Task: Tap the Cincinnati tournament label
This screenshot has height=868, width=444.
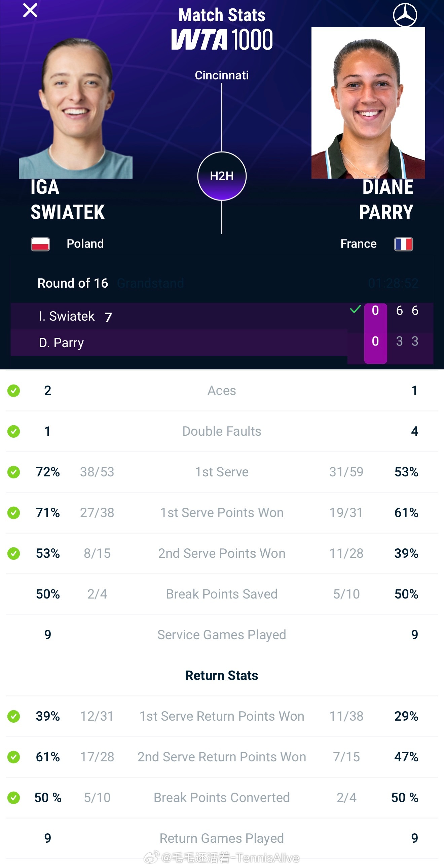Action: (222, 75)
